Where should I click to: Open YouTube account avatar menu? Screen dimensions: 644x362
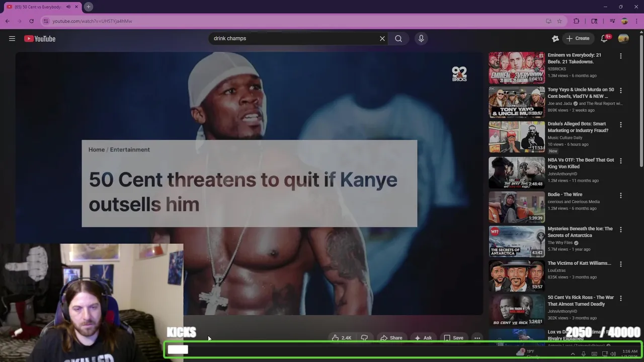(623, 38)
